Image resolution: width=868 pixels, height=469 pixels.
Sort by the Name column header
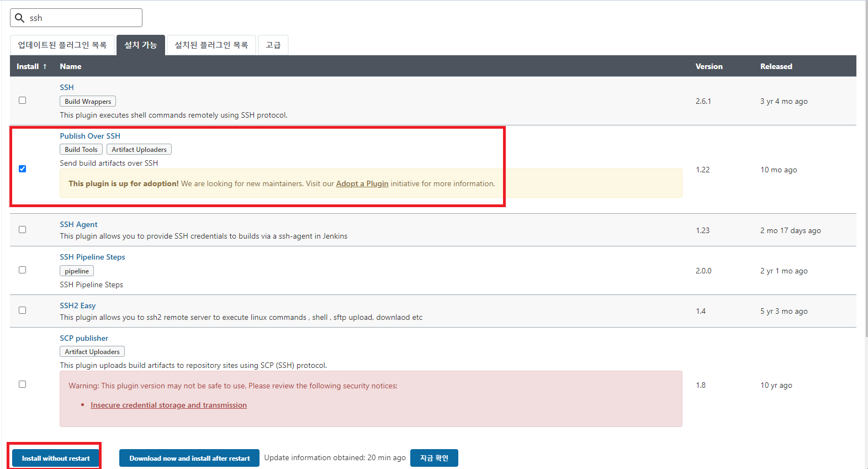point(71,66)
